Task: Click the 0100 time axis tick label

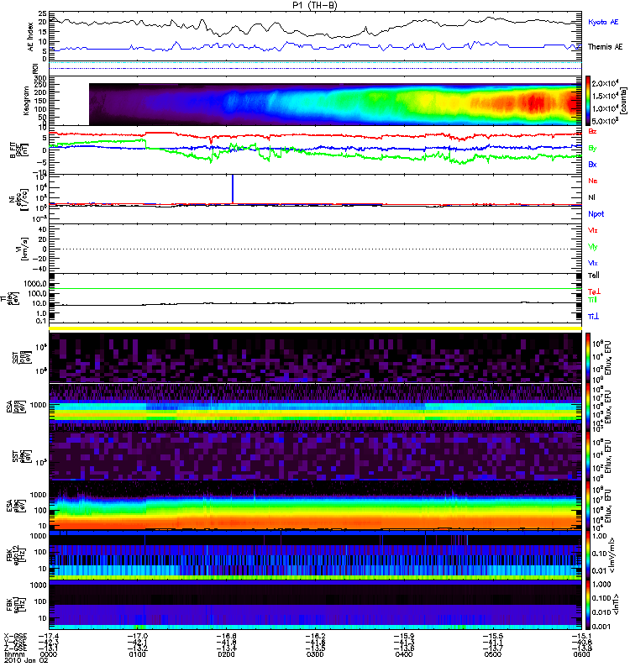Action: pyautogui.click(x=137, y=654)
